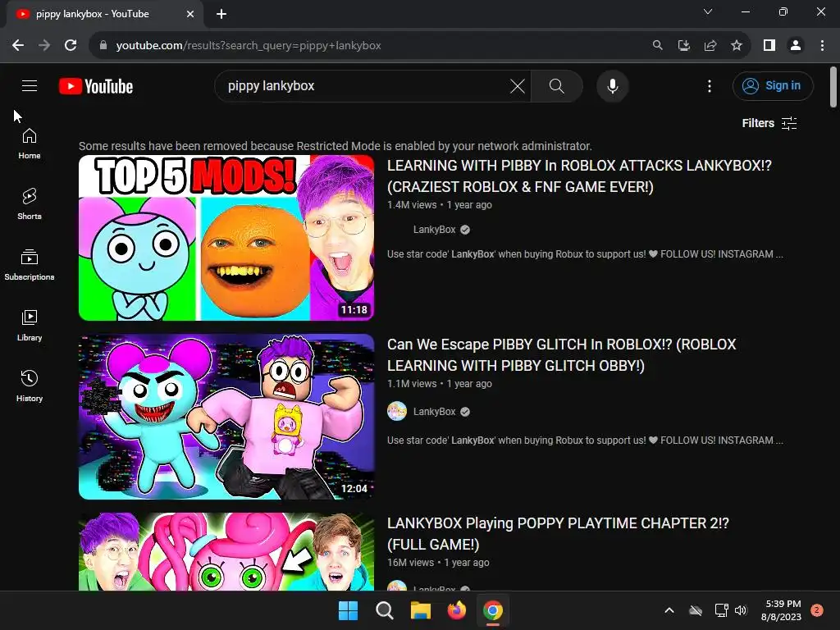
Task: Go to Home in the sidebar
Action: (30, 144)
